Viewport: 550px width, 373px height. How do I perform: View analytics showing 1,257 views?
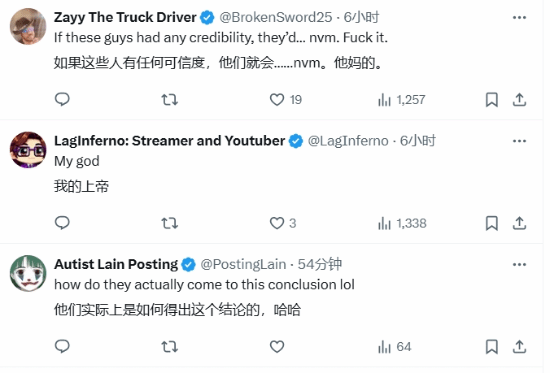pos(401,100)
